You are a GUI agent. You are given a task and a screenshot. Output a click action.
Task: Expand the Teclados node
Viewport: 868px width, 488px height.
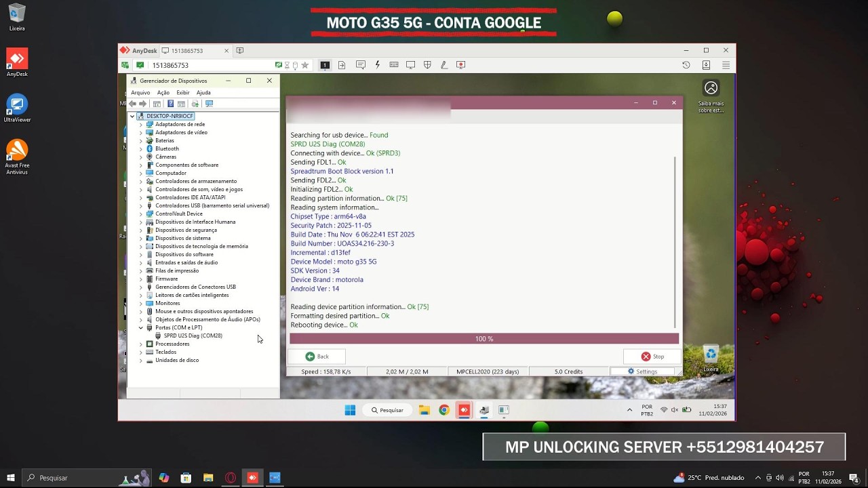coord(141,352)
